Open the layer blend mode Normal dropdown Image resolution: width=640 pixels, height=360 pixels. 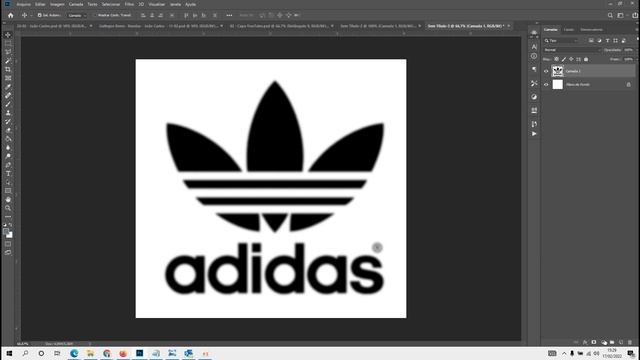tap(572, 50)
